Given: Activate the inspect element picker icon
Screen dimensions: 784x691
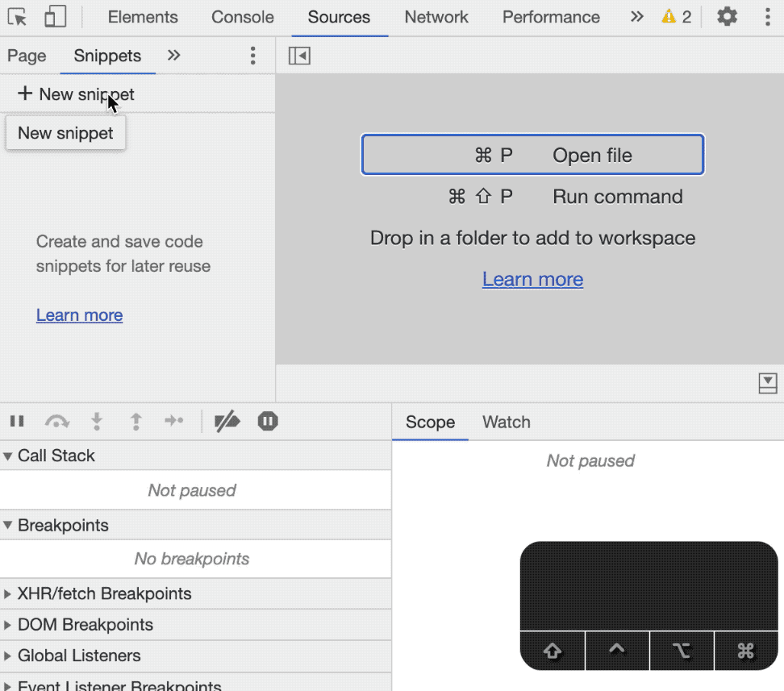Looking at the screenshot, I should click(17, 17).
